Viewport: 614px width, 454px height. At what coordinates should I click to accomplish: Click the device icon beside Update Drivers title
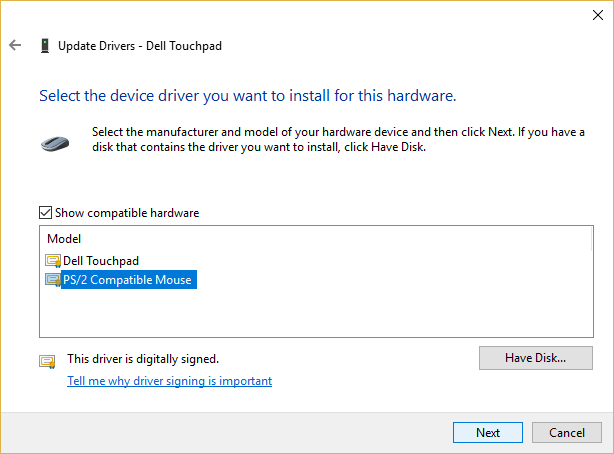click(x=45, y=45)
